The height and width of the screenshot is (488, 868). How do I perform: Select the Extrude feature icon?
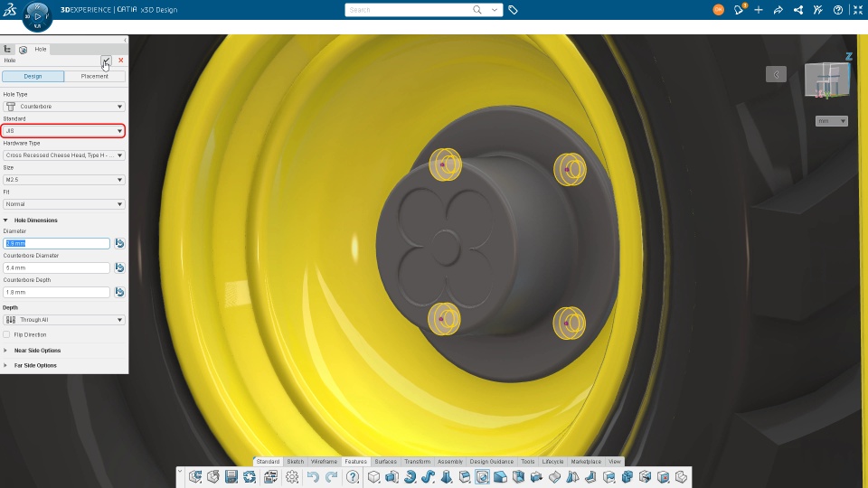coord(392,476)
